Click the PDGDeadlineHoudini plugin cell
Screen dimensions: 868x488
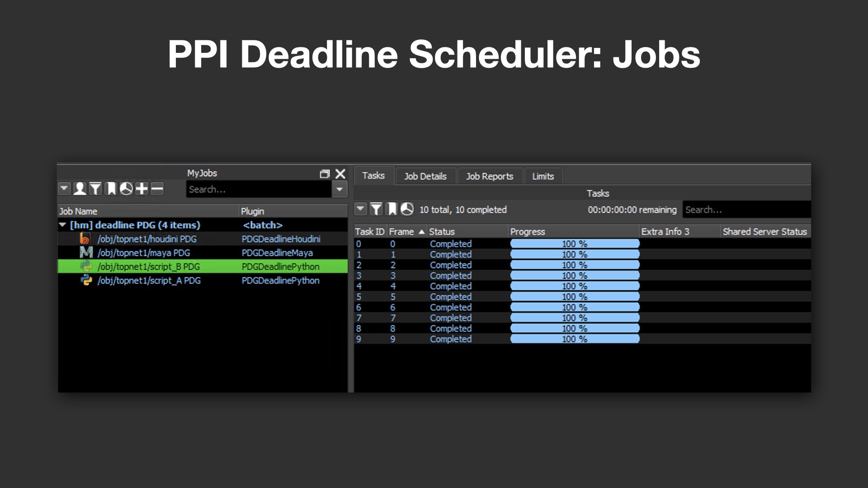point(281,239)
